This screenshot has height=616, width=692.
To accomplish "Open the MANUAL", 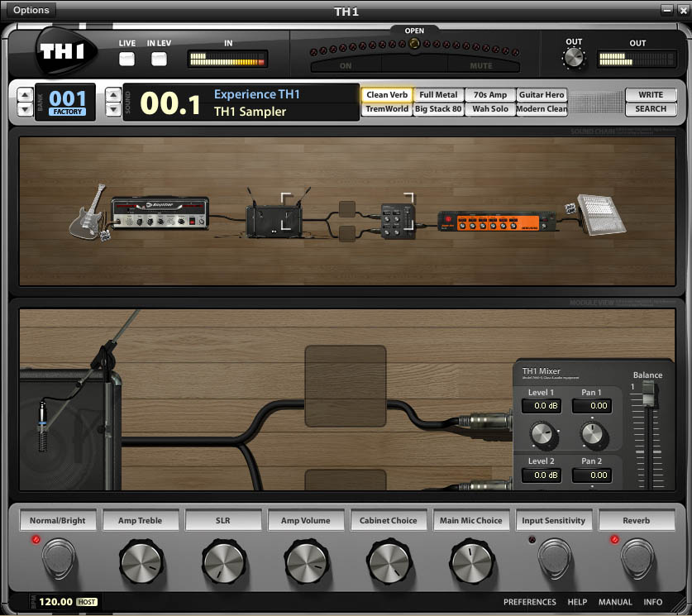I will tap(615, 602).
